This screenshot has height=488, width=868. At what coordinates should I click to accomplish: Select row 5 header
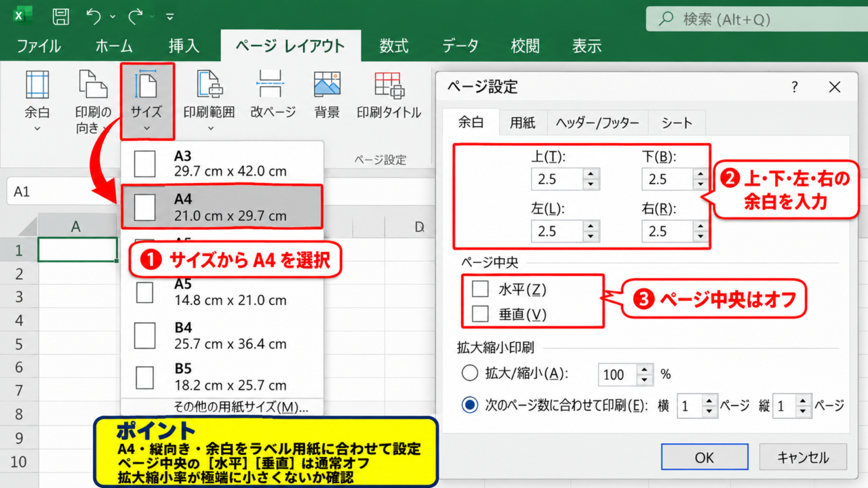(x=19, y=343)
